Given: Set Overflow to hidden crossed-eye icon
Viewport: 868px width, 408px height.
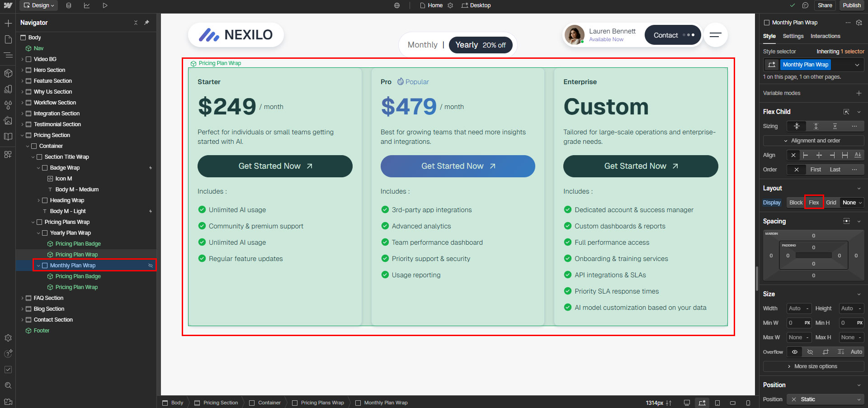Looking at the screenshot, I should [x=810, y=352].
